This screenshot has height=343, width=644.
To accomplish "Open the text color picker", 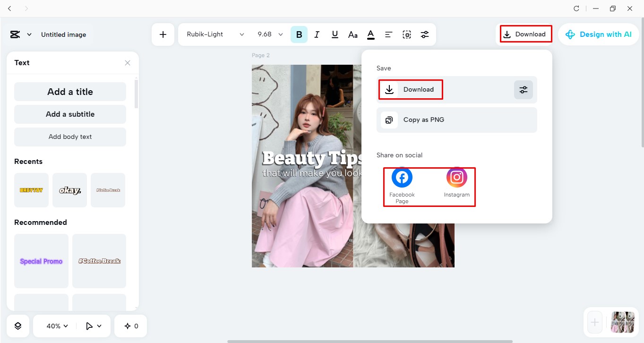I will coord(371,34).
